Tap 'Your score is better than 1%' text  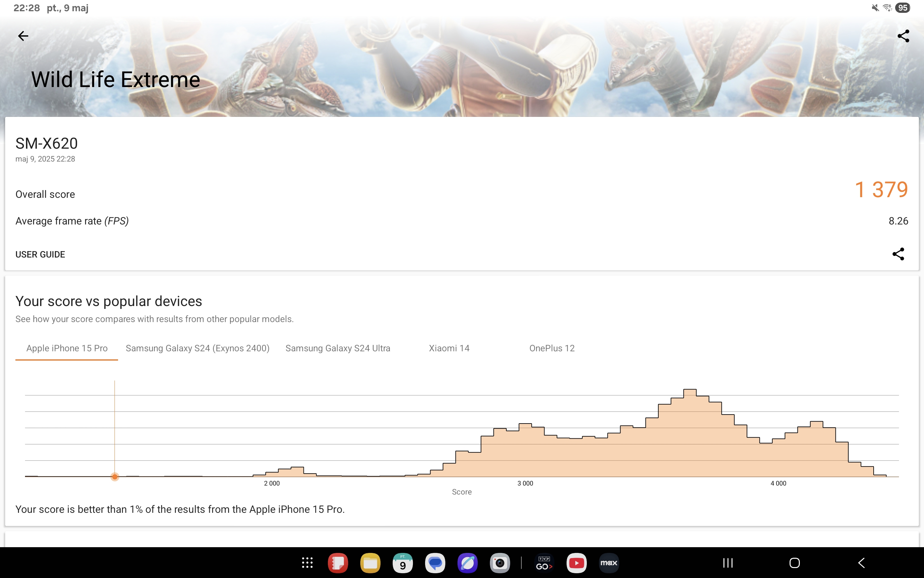pyautogui.click(x=180, y=510)
